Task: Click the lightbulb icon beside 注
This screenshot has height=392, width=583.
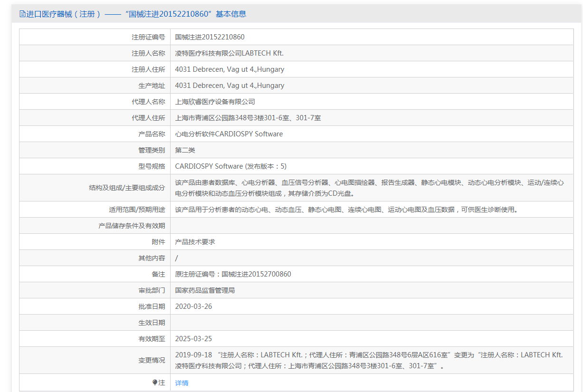Action: tap(154, 382)
